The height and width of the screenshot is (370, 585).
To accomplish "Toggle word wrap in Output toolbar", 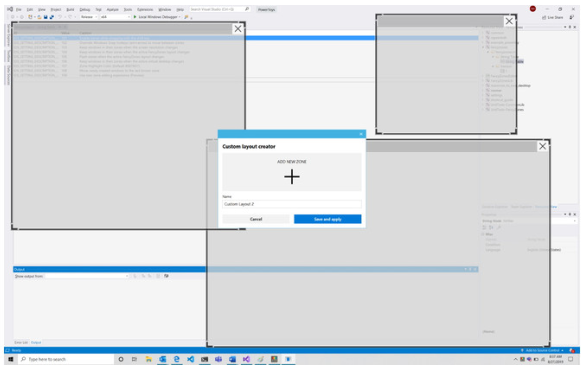I will 166,276.
